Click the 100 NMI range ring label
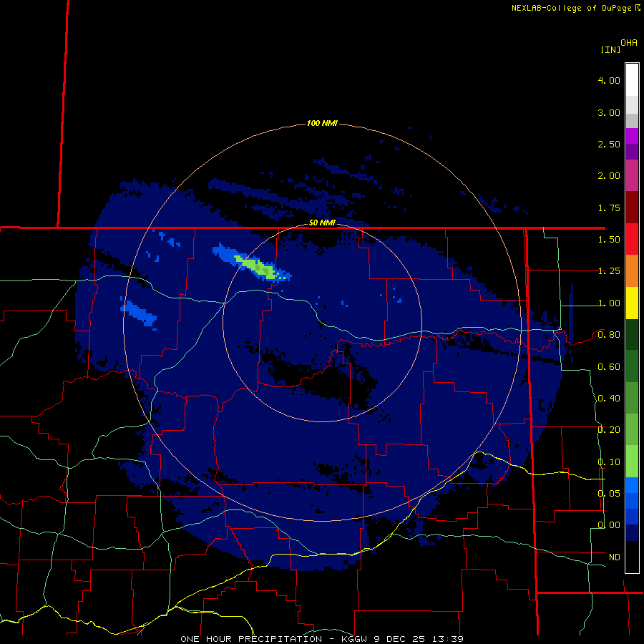Viewport: 644px width, 644px height. tap(322, 123)
